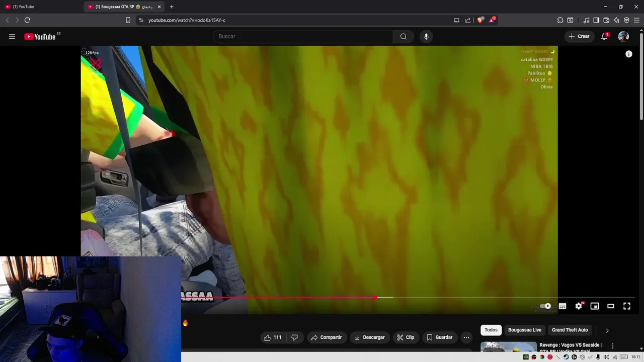Screen dimensions: 644x362
Task: Open the extensions puzzle icon
Action: tap(560, 20)
